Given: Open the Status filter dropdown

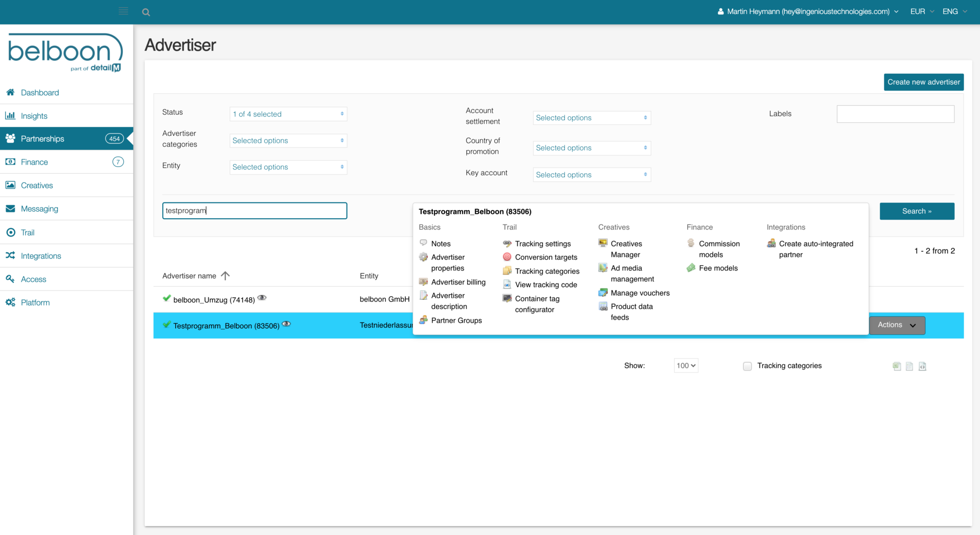Looking at the screenshot, I should pos(289,114).
